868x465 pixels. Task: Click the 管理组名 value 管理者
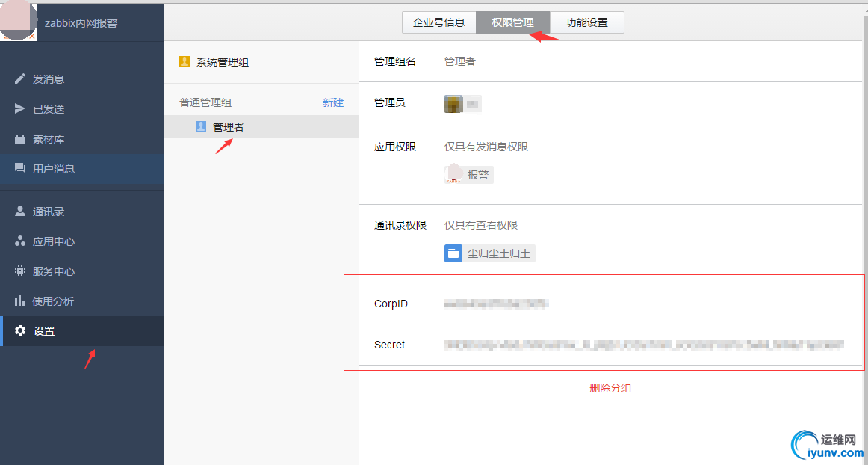pyautogui.click(x=460, y=61)
